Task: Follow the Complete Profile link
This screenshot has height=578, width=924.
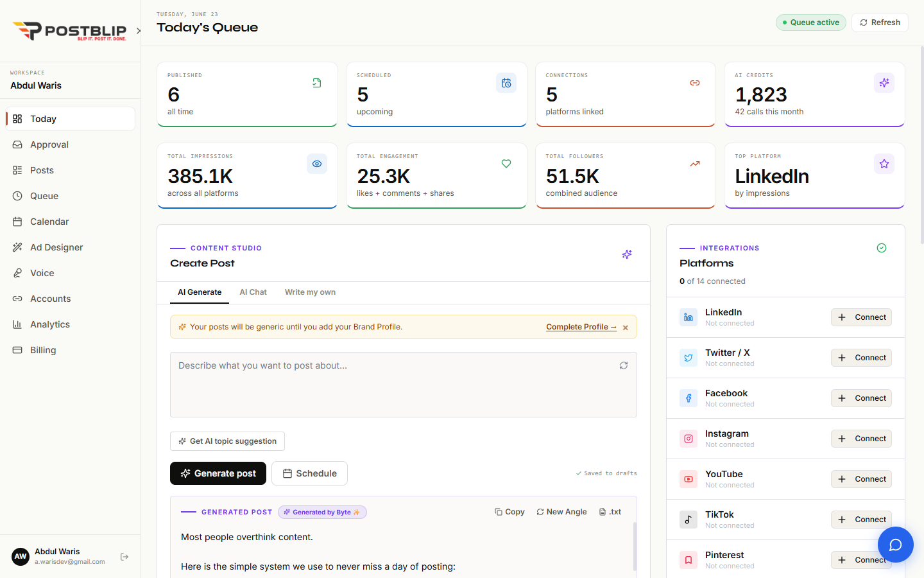Action: coord(581,327)
